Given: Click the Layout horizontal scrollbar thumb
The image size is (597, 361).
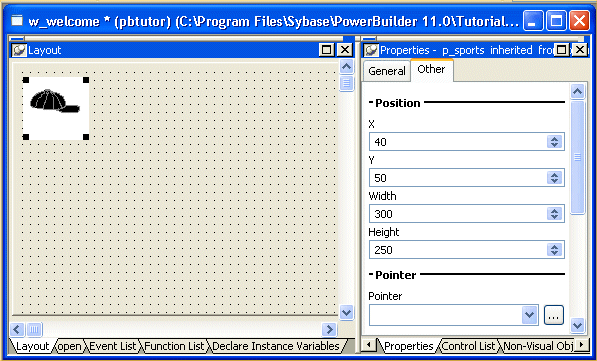Looking at the screenshot, I should (34, 329).
